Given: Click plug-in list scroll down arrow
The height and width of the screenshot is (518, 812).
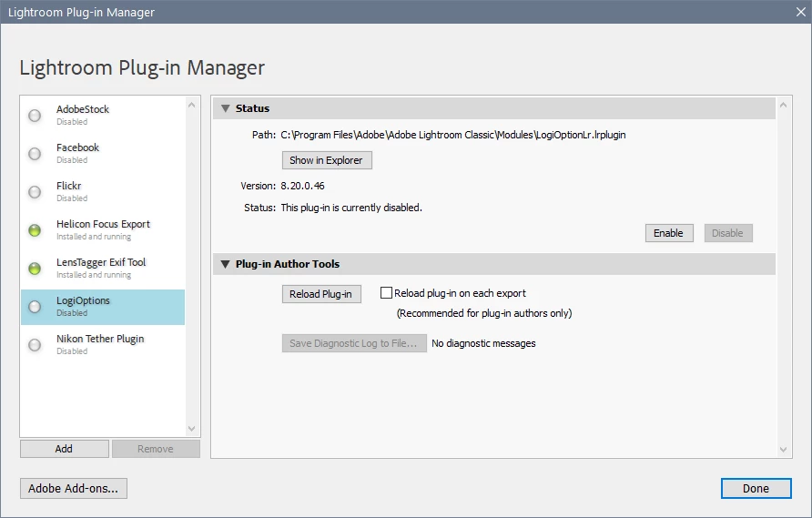Looking at the screenshot, I should coord(191,429).
